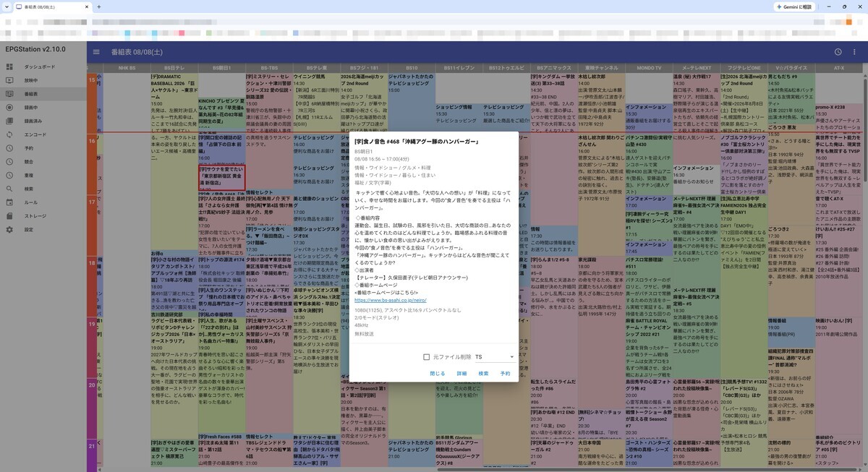
Task: Select the NHK BS channel header
Action: (x=127, y=68)
